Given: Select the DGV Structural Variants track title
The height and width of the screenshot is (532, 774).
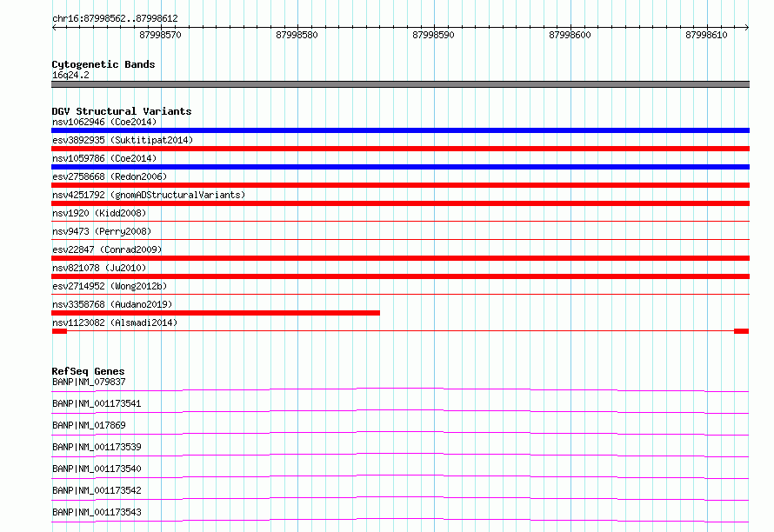Looking at the screenshot, I should click(x=122, y=111).
